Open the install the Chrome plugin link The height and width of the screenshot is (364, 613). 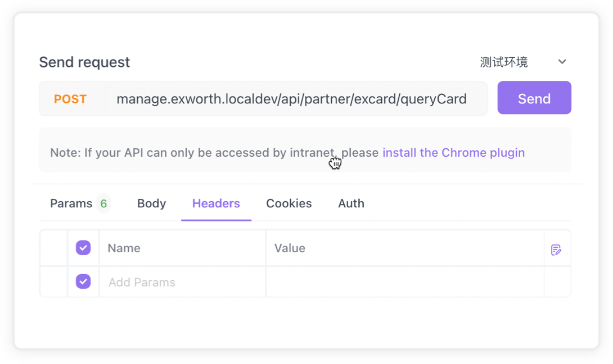click(x=453, y=152)
